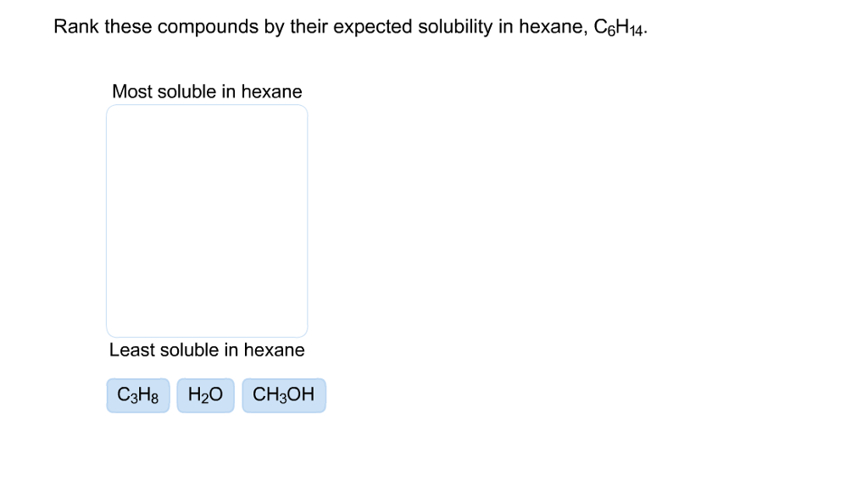
Task: Select the word "solubility" in the question
Action: point(452,27)
